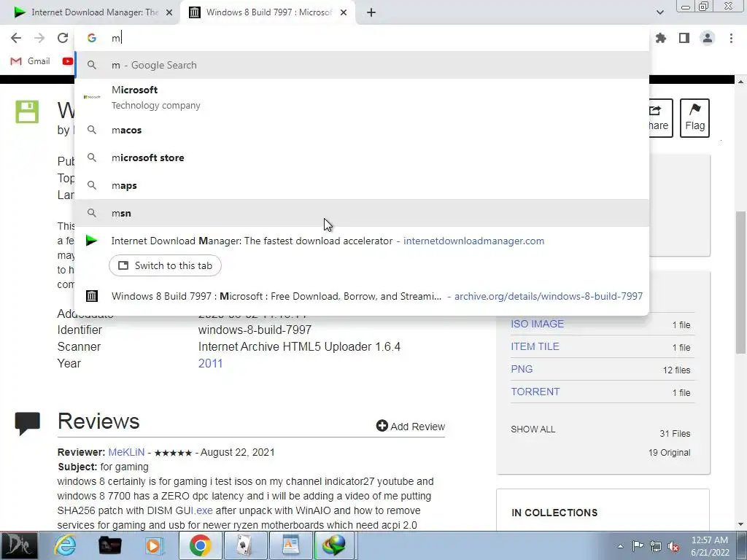Open the ISO IMAGE download link
The width and height of the screenshot is (747, 560).
(x=537, y=324)
